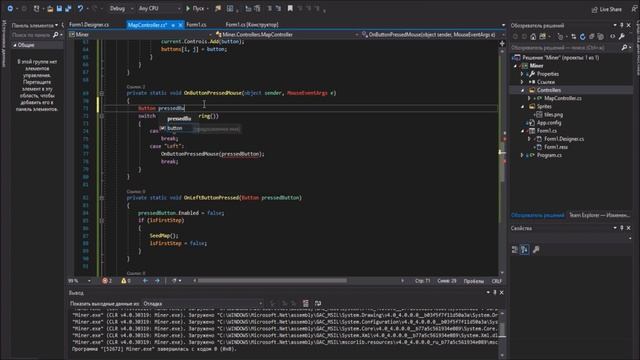This screenshot has height=360, width=640.
Task: Click the Solution Explorer search magnifier icon
Action: tap(624, 48)
